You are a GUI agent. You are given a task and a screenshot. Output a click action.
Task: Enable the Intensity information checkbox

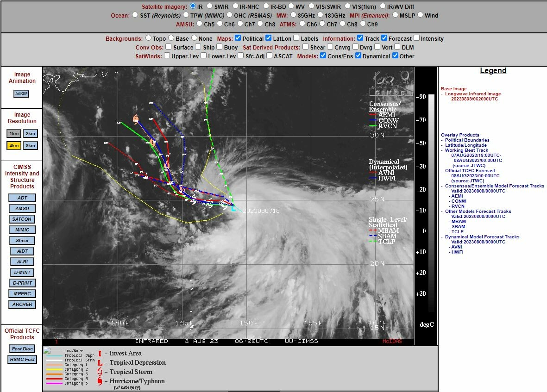click(416, 37)
